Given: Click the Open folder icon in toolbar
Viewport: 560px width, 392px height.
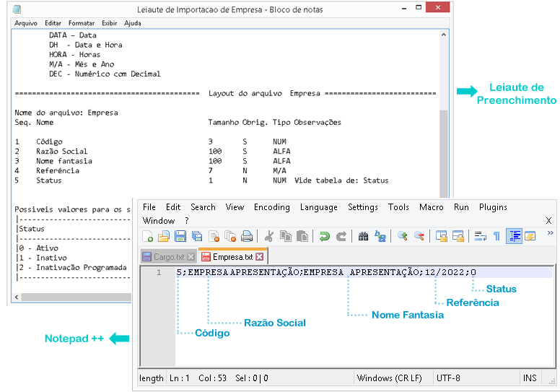Looking at the screenshot, I should click(164, 236).
